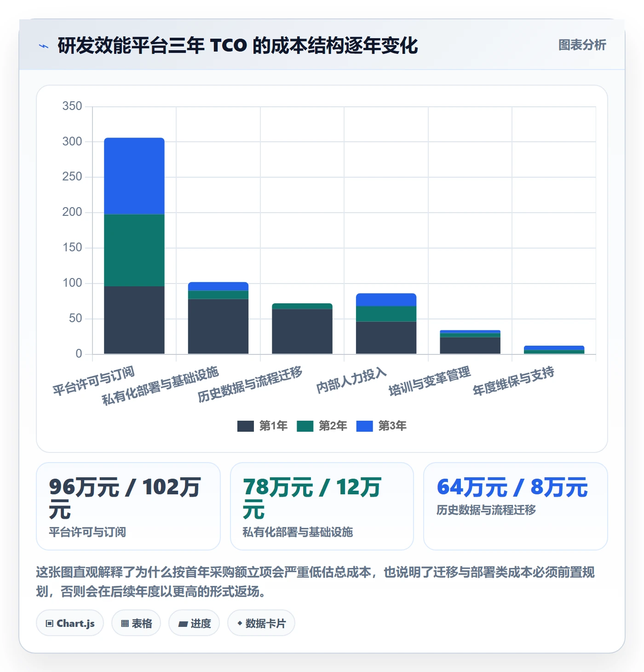Click the 第3年 blue segment of 平台许可与订阅 bar
644x672 pixels.
[x=134, y=176]
